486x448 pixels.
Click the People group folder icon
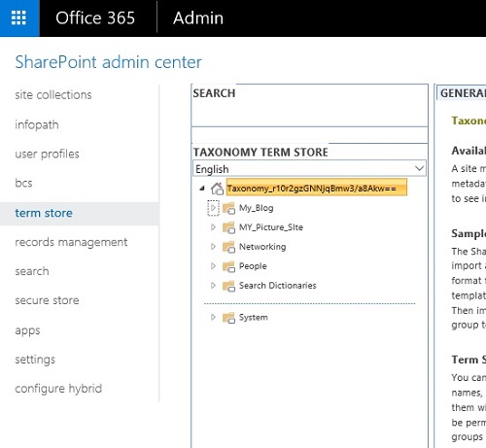coord(228,266)
